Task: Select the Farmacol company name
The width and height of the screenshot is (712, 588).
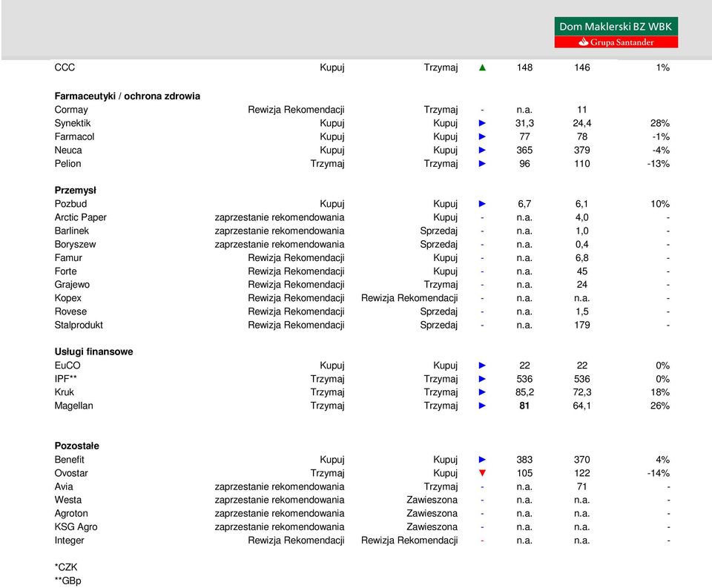Action: (74, 136)
